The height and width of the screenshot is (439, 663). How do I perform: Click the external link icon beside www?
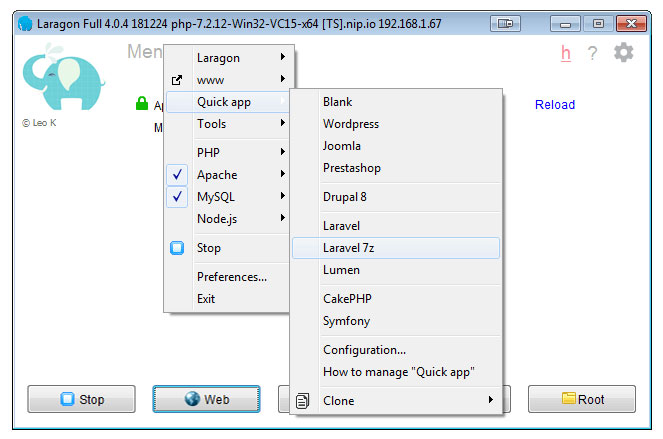click(x=177, y=80)
